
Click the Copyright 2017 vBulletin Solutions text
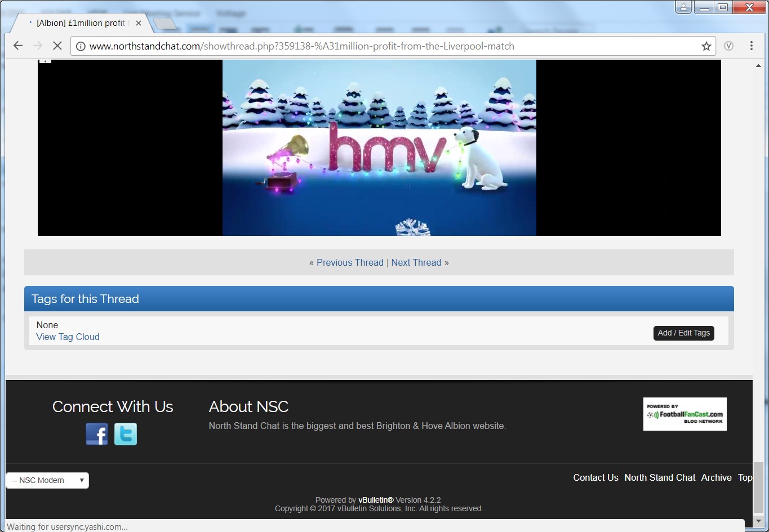pos(379,508)
